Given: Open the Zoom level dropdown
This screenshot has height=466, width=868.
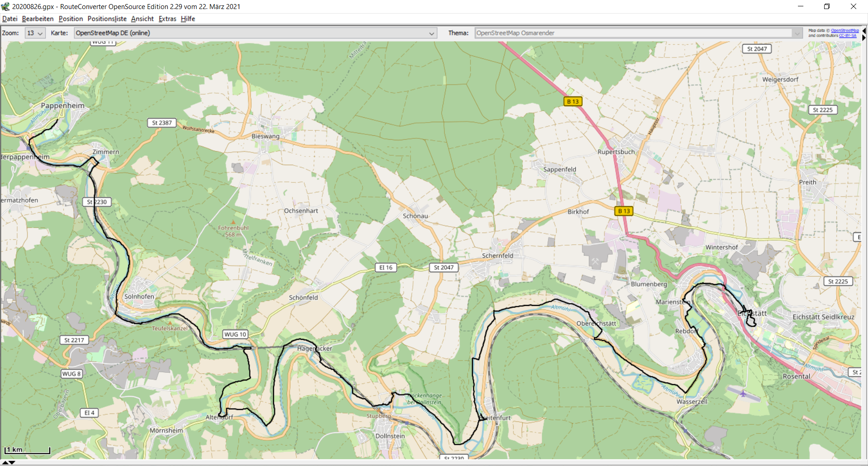Looking at the screenshot, I should pos(35,33).
